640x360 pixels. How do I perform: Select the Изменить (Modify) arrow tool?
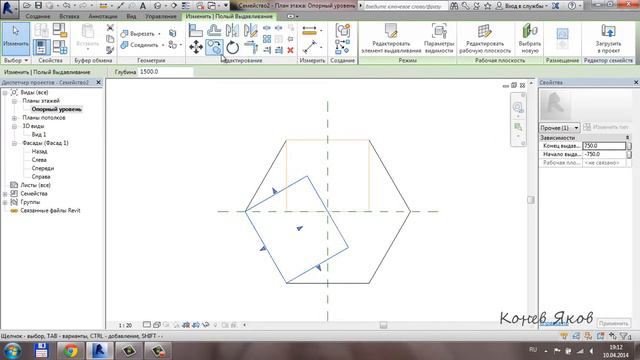[16, 39]
